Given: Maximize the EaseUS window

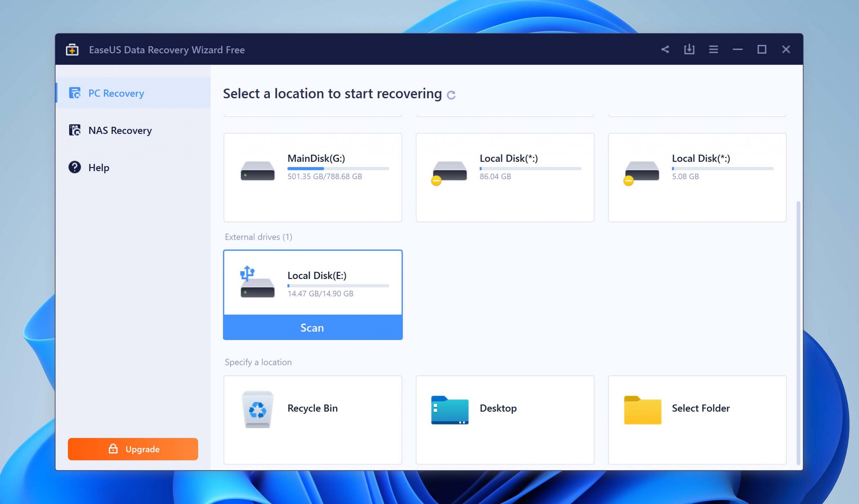Looking at the screenshot, I should 761,49.
